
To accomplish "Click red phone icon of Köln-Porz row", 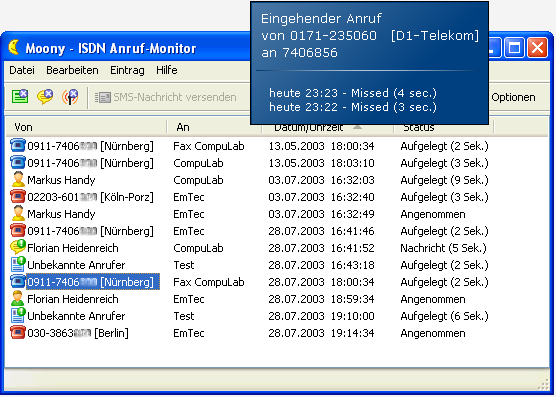I will click(18, 197).
